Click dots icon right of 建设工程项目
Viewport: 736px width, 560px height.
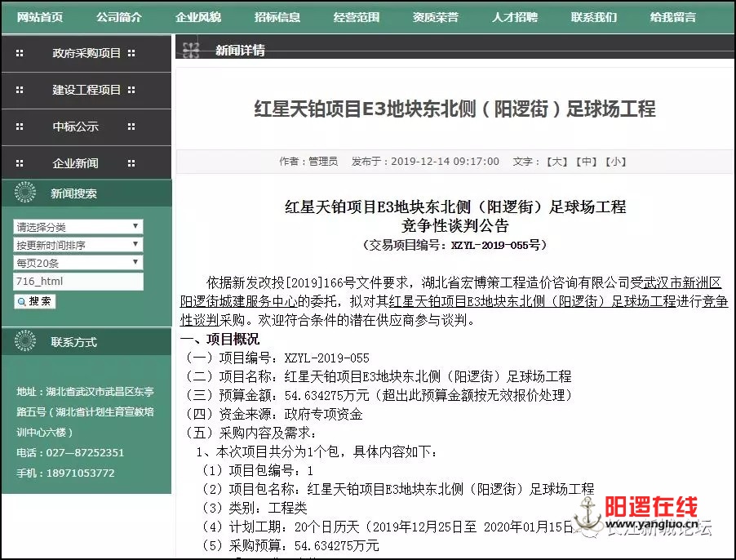131,90
